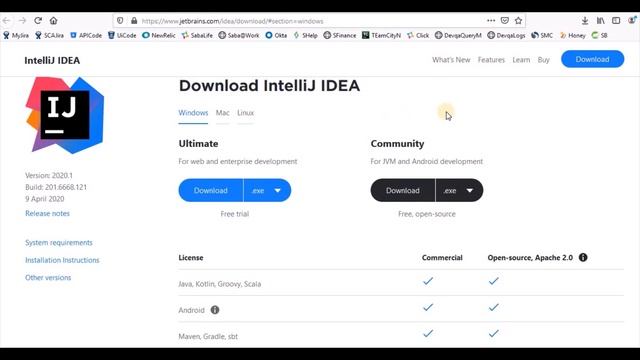Screen dimensions: 640x360
Task: Open the Release notes link
Action: coord(47,213)
